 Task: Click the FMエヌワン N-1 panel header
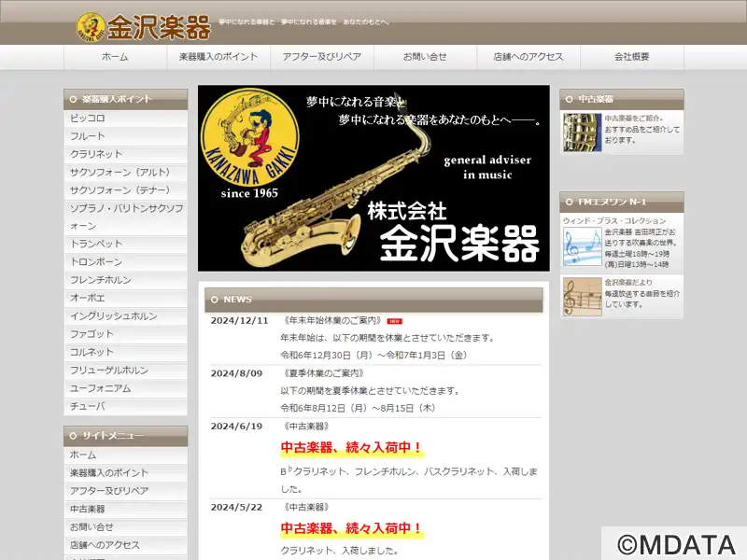click(x=622, y=202)
